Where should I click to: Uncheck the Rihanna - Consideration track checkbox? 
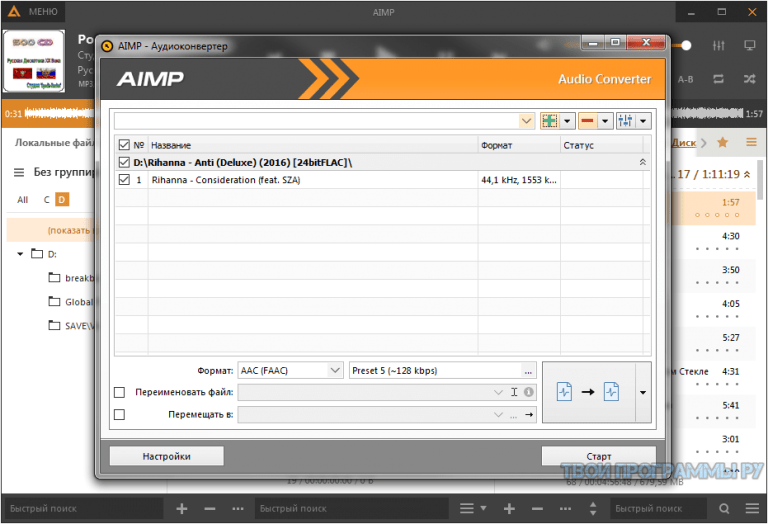124,180
